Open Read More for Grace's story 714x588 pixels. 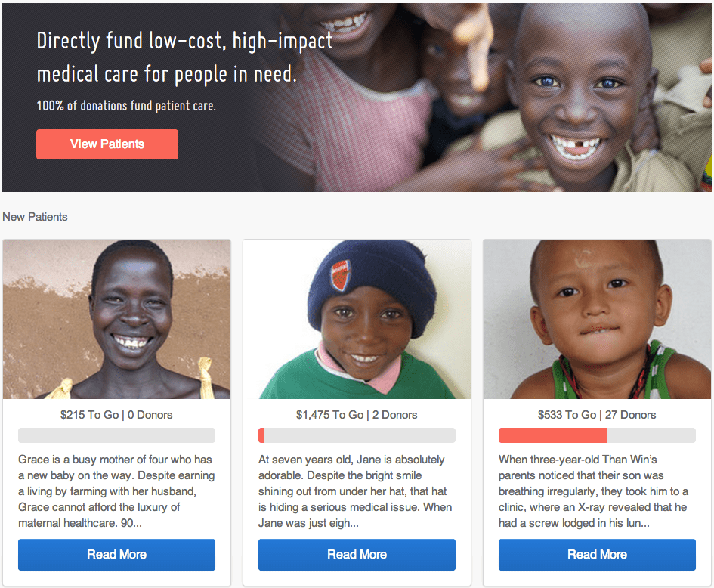pyautogui.click(x=116, y=555)
